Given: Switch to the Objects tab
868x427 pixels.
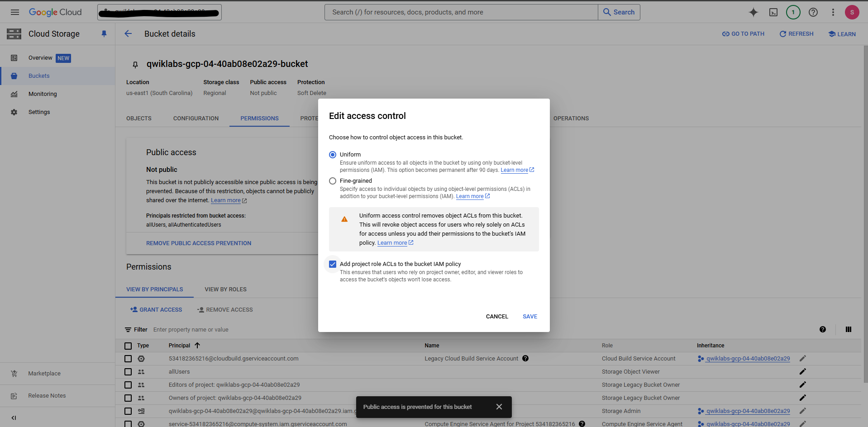Looking at the screenshot, I should pos(139,118).
